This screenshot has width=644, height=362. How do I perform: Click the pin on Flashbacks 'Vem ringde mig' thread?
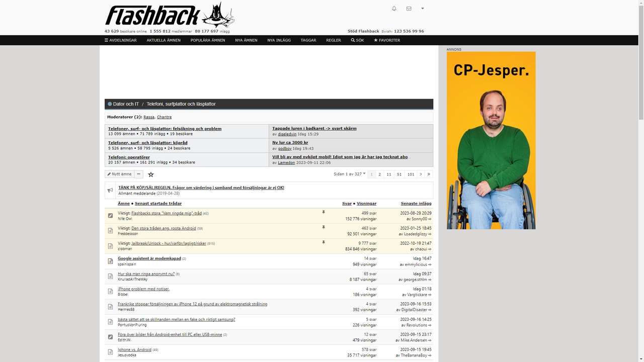(x=324, y=213)
